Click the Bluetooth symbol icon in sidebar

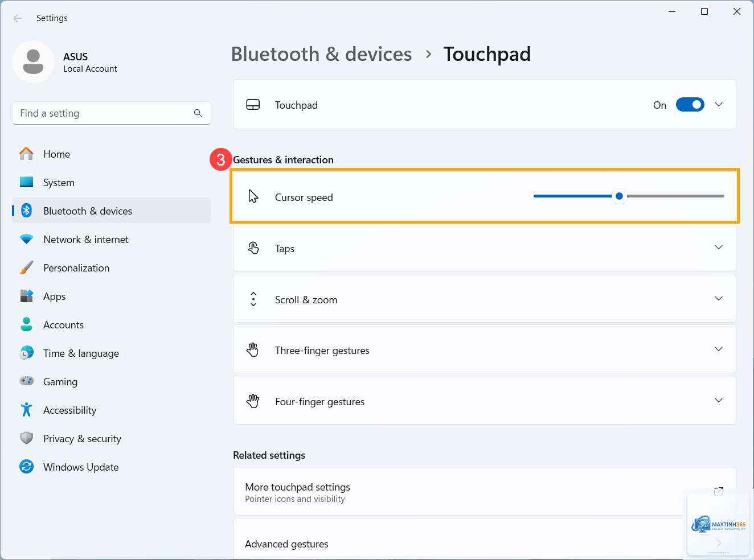point(26,211)
